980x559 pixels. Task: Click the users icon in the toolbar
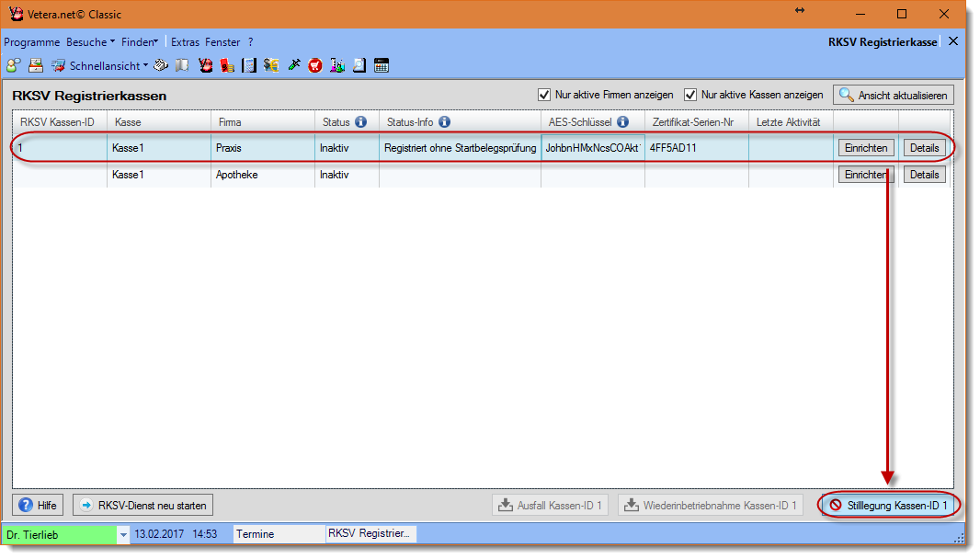pyautogui.click(x=13, y=65)
